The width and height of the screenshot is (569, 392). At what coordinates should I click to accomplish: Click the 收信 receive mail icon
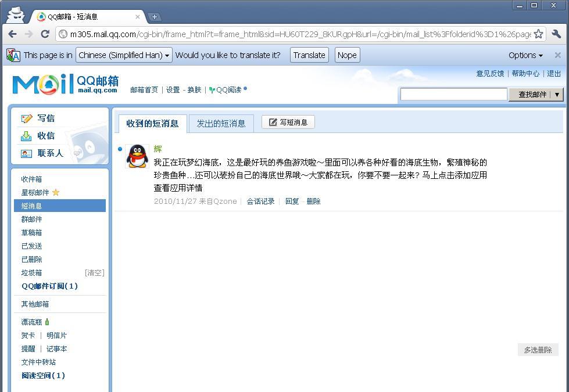[x=27, y=135]
